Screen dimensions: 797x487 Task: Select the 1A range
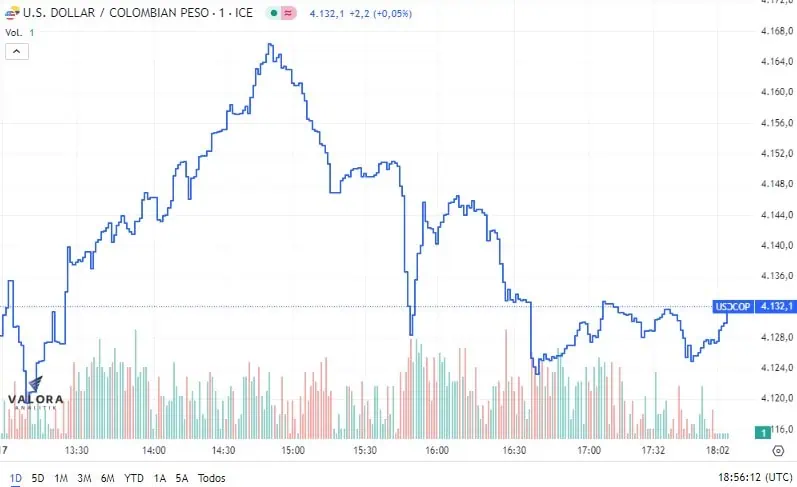tap(160, 478)
